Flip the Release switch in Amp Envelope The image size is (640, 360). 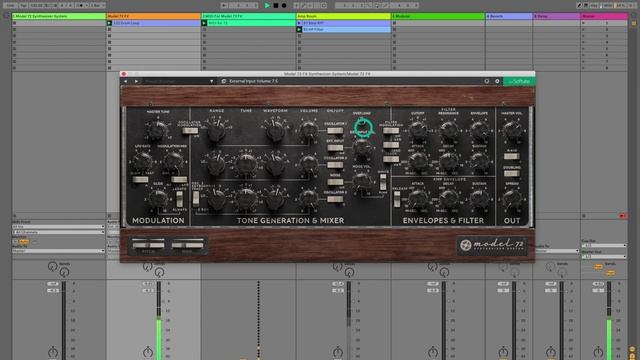397,199
